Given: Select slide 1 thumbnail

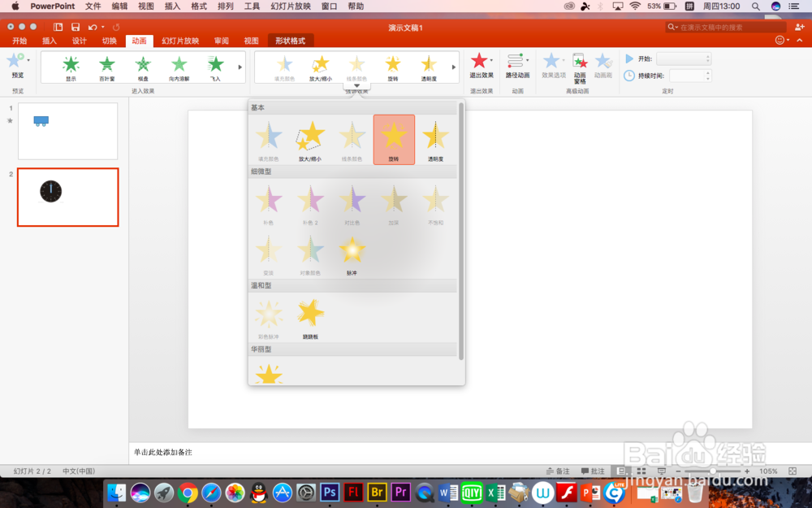Looking at the screenshot, I should click(68, 131).
